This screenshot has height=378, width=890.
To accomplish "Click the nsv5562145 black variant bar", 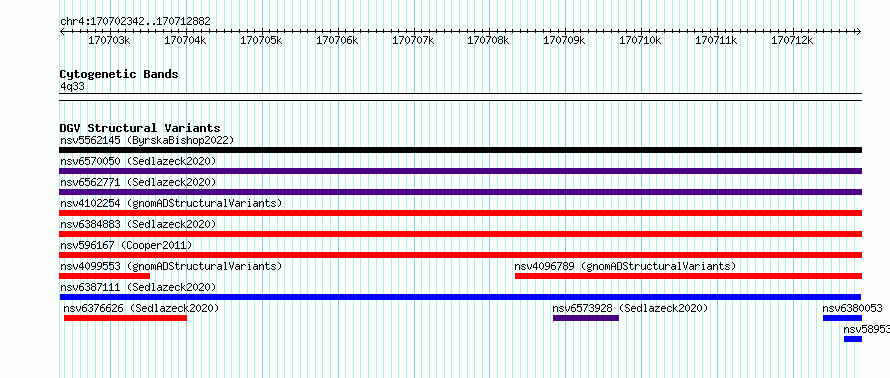I will (x=460, y=150).
